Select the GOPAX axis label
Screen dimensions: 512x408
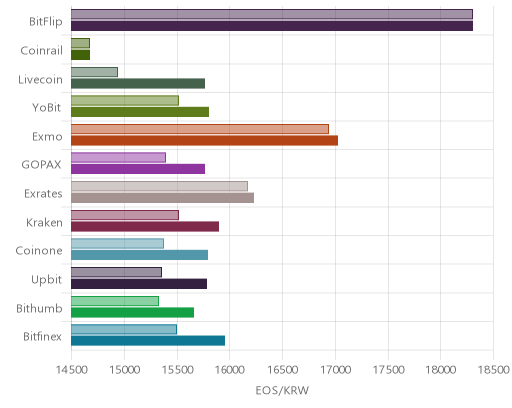(x=41, y=165)
